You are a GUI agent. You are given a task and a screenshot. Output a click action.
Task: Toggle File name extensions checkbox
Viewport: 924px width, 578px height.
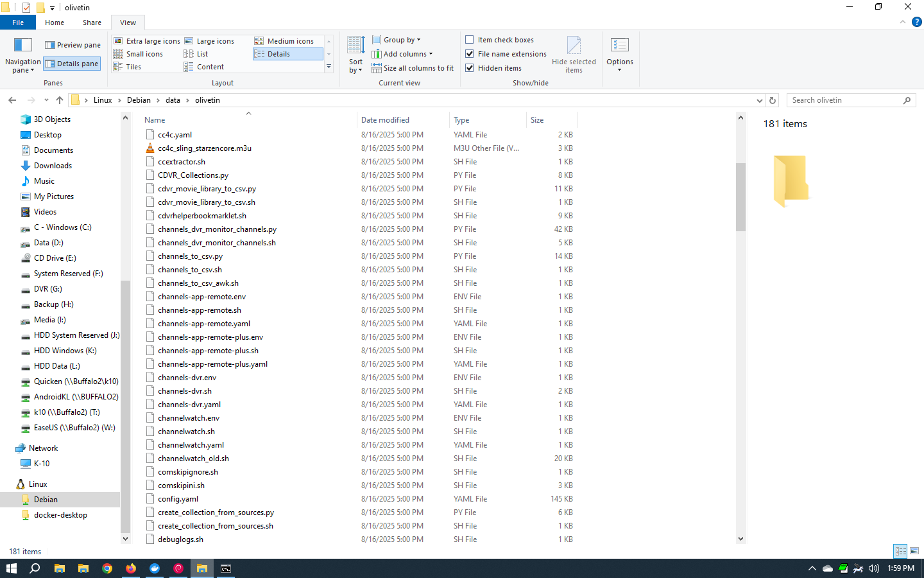coord(470,54)
